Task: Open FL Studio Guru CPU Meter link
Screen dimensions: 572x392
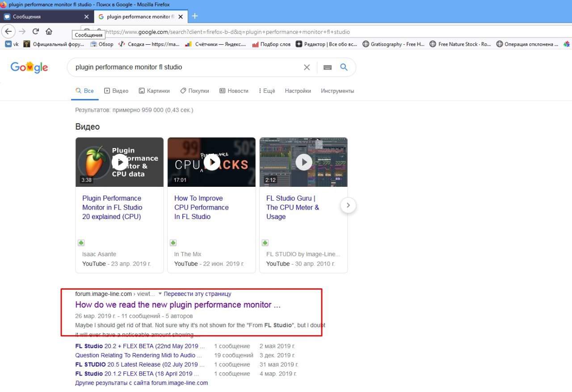Action: click(293, 207)
